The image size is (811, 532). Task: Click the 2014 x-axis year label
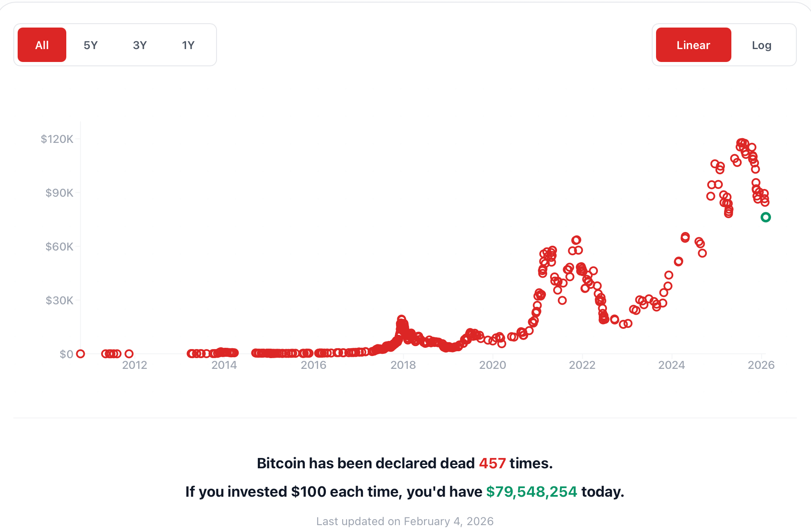point(224,365)
